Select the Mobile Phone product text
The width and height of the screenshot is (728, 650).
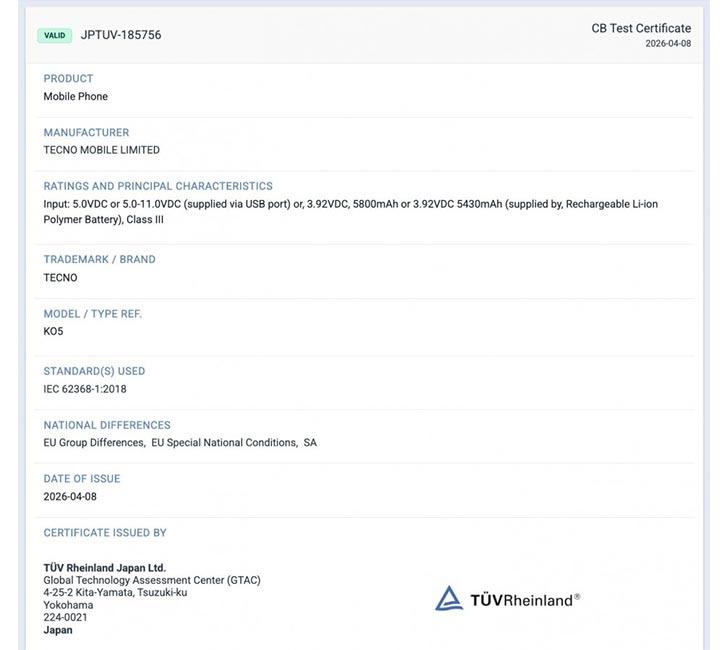[76, 96]
